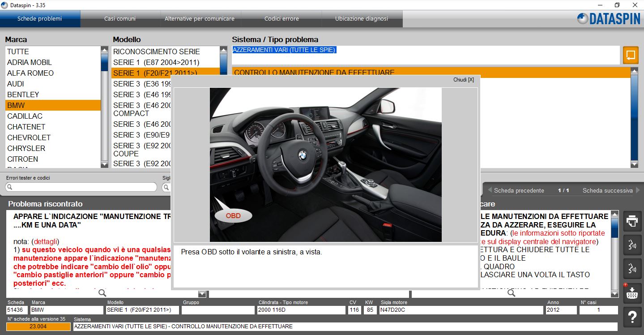Click the right arrow beside Scheda successiva
Viewport: 644px width, 335px height.
[638, 190]
